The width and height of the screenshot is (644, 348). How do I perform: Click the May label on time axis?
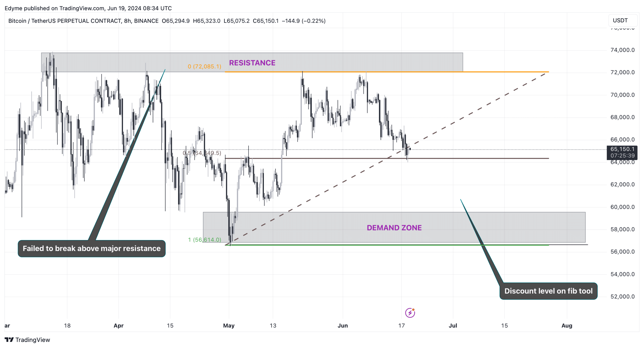click(229, 326)
